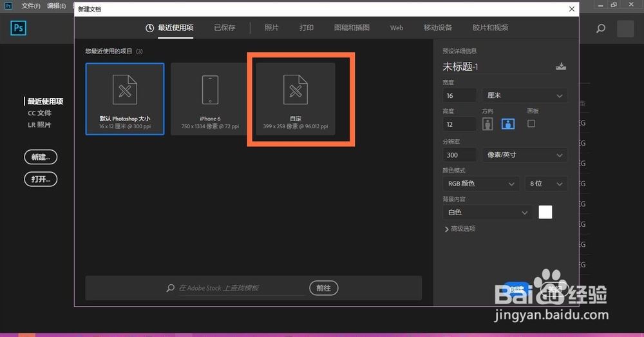This screenshot has width=644, height=337.
Task: Close the 新建文档 dialog with X
Action: coord(571,8)
